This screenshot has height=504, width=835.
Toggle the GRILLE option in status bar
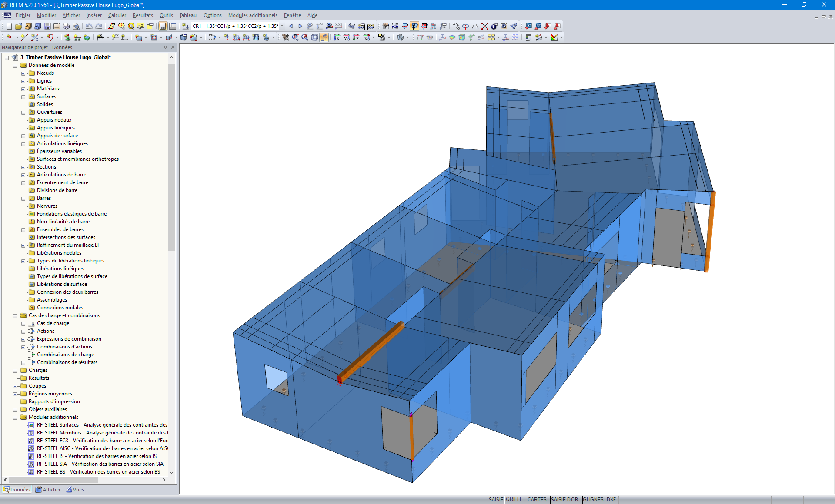pos(514,499)
